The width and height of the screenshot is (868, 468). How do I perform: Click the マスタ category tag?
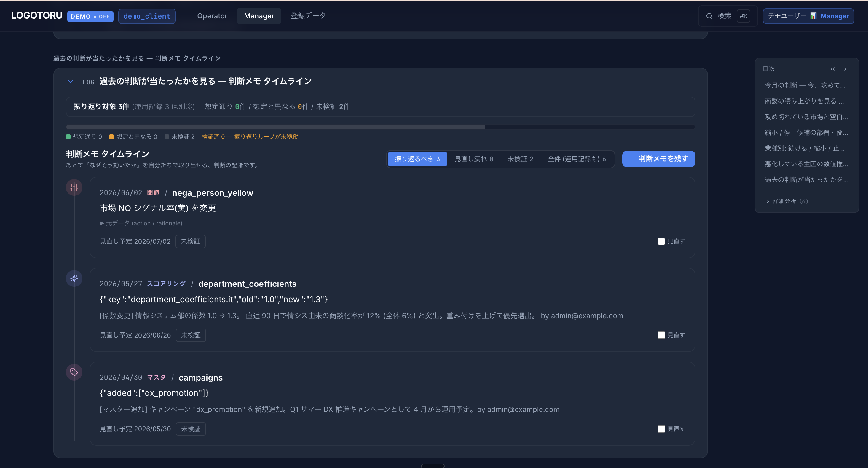[x=156, y=378]
